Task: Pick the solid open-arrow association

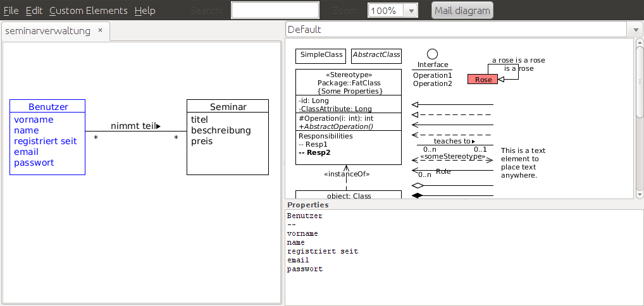Action: pyautogui.click(x=452, y=125)
